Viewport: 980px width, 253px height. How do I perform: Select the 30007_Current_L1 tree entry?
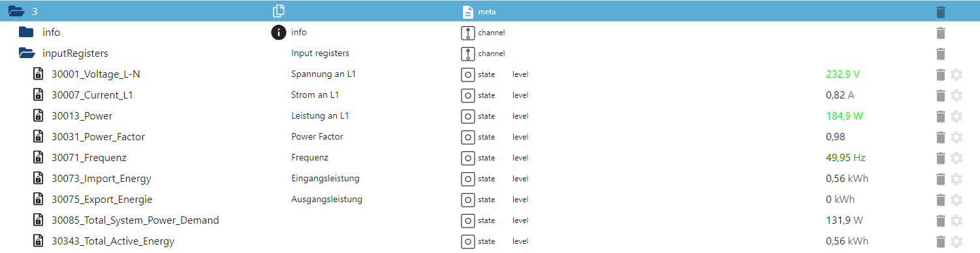(x=92, y=95)
